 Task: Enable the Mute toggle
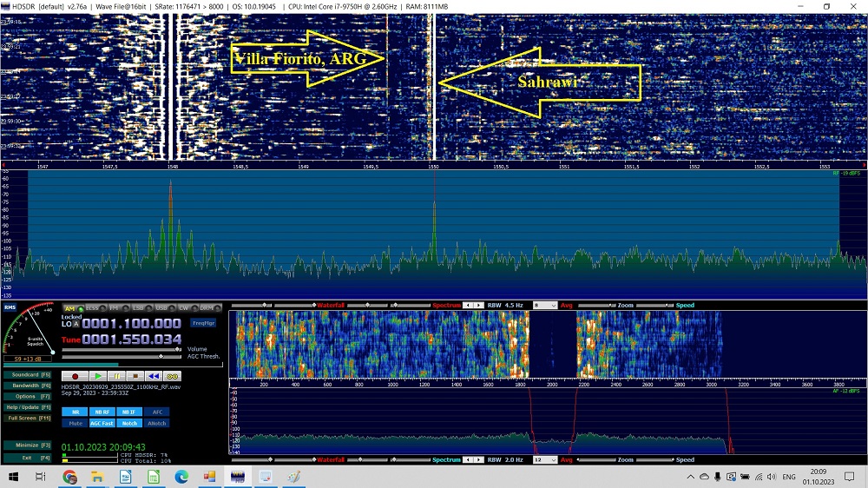[76, 423]
